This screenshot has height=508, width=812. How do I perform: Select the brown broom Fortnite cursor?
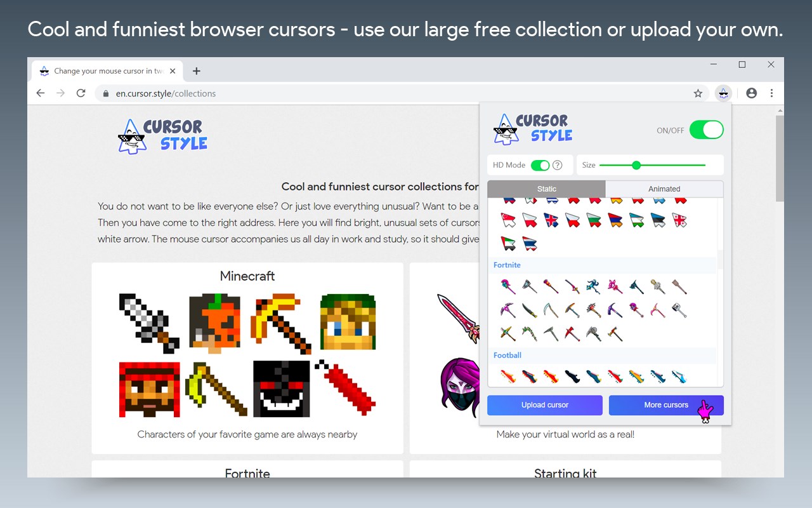[679, 286]
